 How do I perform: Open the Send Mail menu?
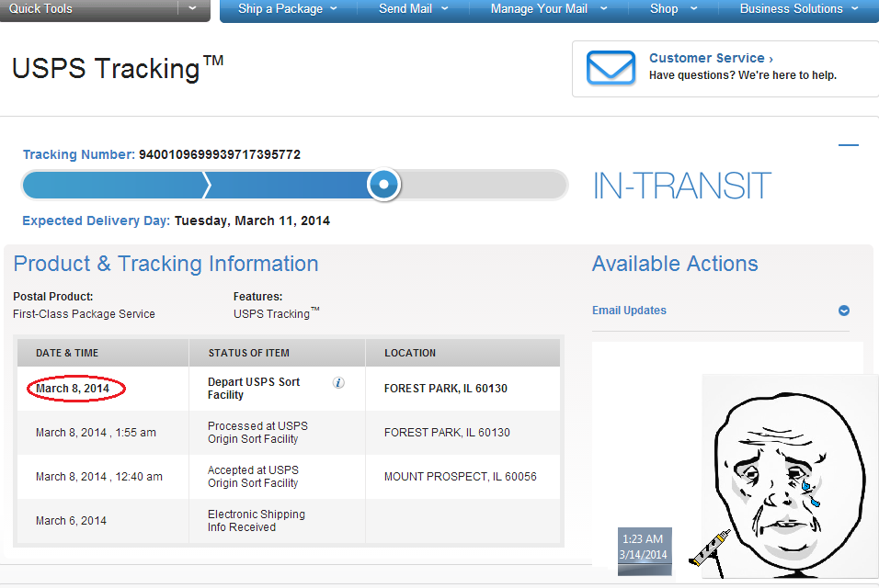413,9
